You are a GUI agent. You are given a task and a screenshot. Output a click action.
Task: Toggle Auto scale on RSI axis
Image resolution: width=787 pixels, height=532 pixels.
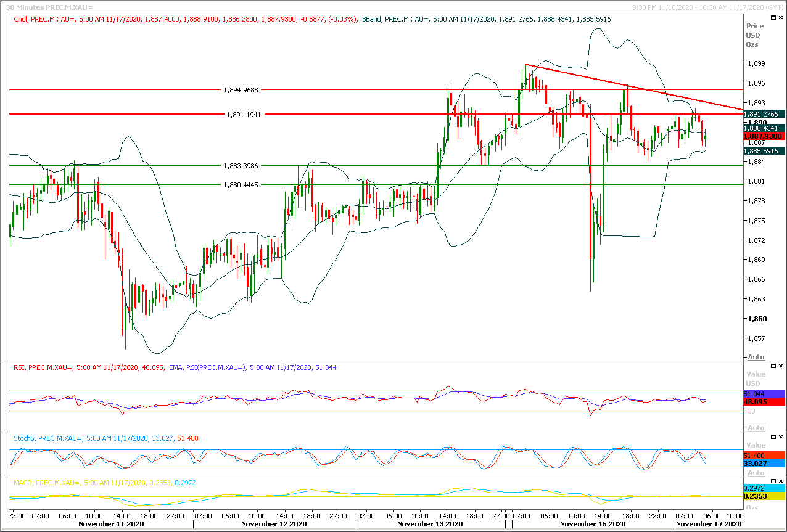(x=756, y=427)
